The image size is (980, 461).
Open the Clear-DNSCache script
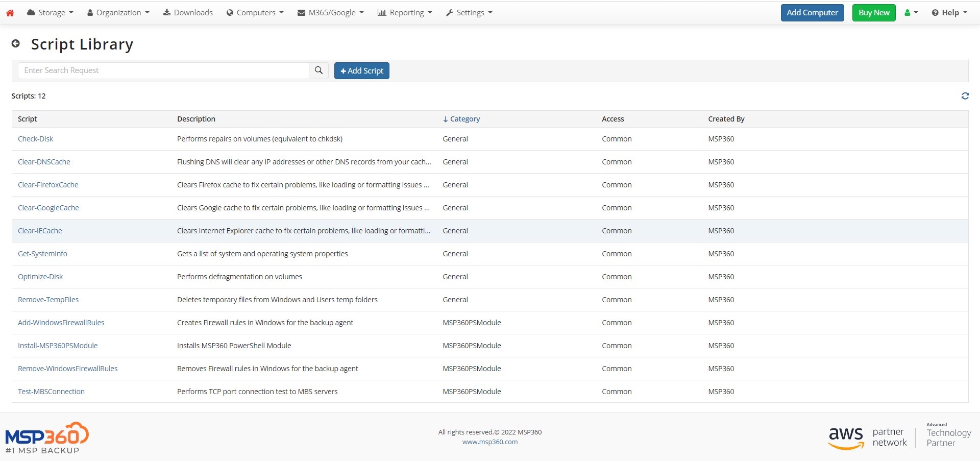click(x=44, y=162)
